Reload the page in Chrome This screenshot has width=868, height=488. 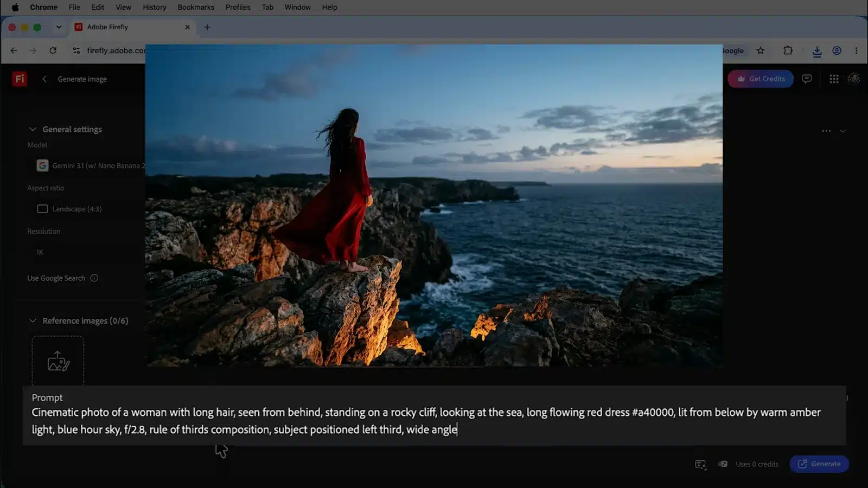[x=53, y=50]
